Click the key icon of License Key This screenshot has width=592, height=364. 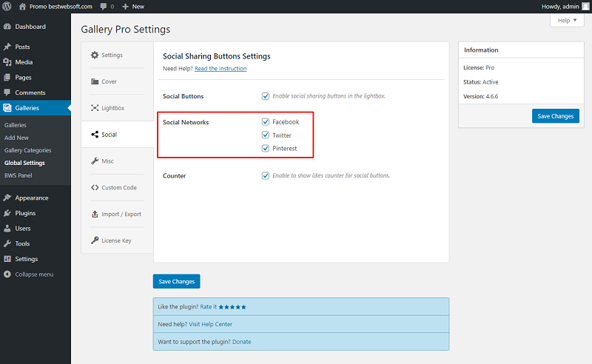pyautogui.click(x=95, y=240)
